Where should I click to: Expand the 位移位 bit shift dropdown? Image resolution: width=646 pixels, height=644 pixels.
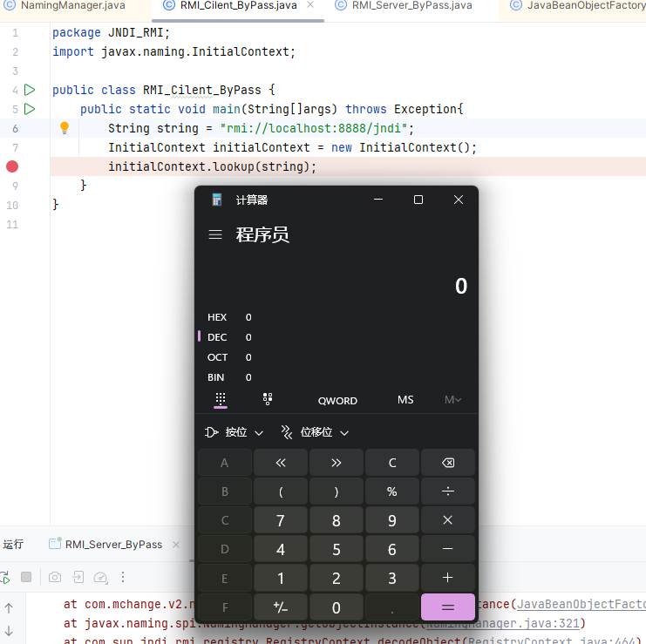(314, 432)
